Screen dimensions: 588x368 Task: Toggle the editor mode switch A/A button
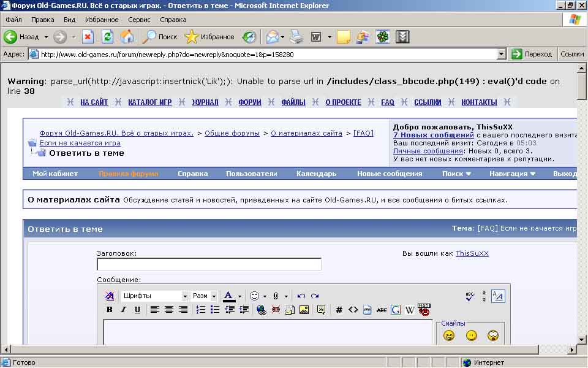click(x=498, y=296)
